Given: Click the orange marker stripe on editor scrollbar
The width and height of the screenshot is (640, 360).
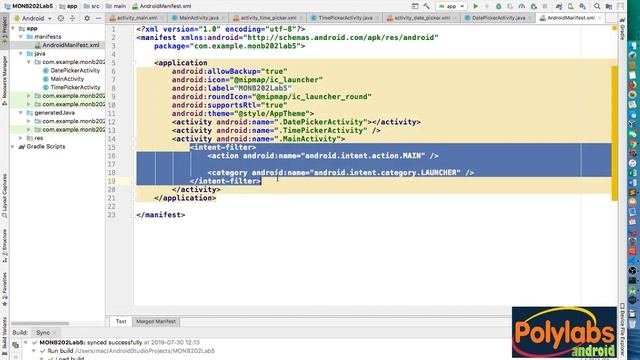Looking at the screenshot, I should click(x=614, y=133).
